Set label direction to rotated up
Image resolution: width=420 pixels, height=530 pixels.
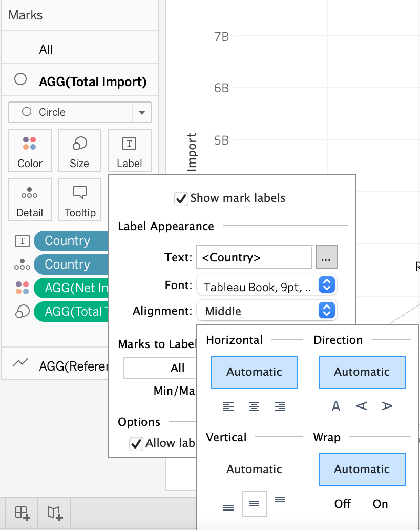click(x=362, y=406)
